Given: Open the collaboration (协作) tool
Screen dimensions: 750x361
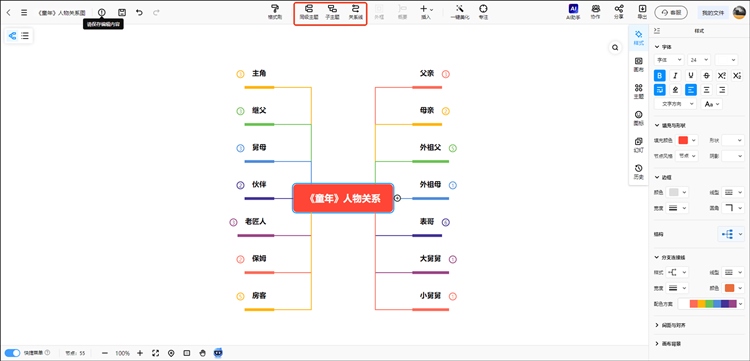Looking at the screenshot, I should (596, 12).
